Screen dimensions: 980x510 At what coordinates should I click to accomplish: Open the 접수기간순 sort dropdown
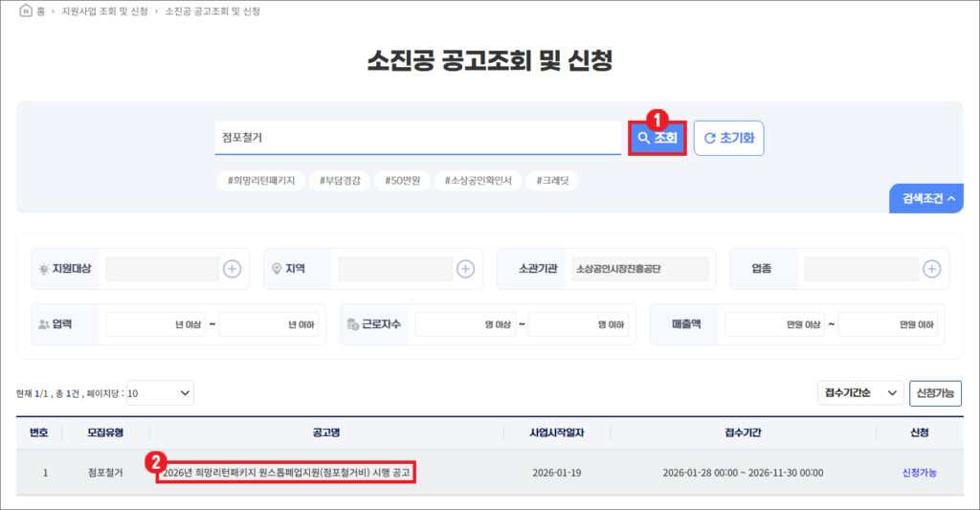pos(859,393)
